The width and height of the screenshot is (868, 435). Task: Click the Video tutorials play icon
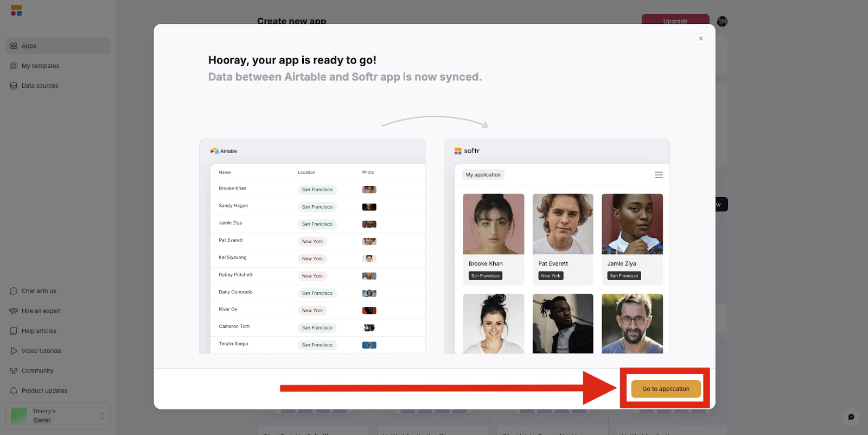(14, 351)
